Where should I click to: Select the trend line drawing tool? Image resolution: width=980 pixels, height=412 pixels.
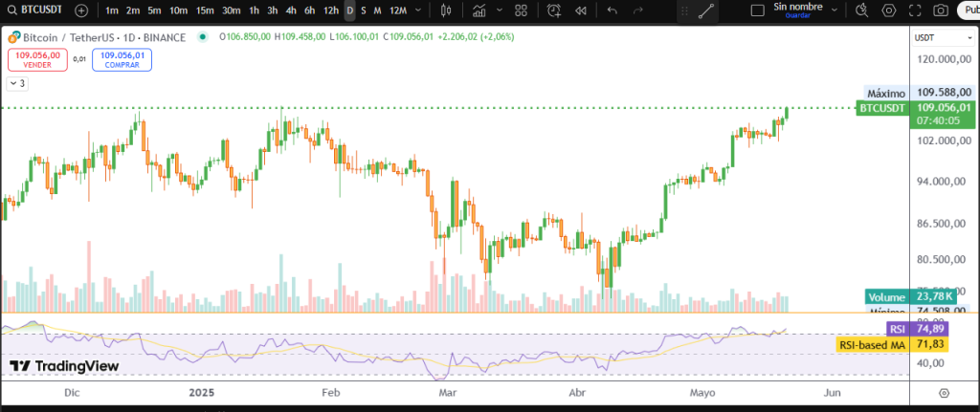pos(706,11)
